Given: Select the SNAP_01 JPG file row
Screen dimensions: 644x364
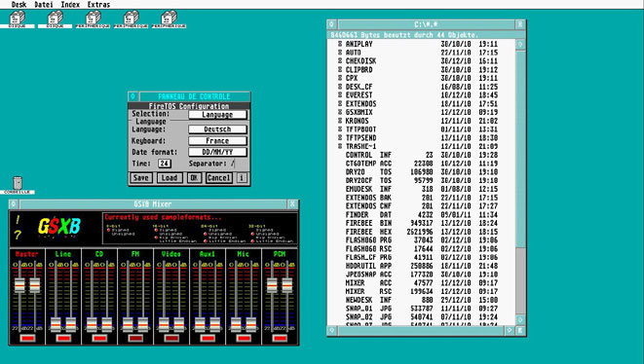Looking at the screenshot, I should point(422,309).
